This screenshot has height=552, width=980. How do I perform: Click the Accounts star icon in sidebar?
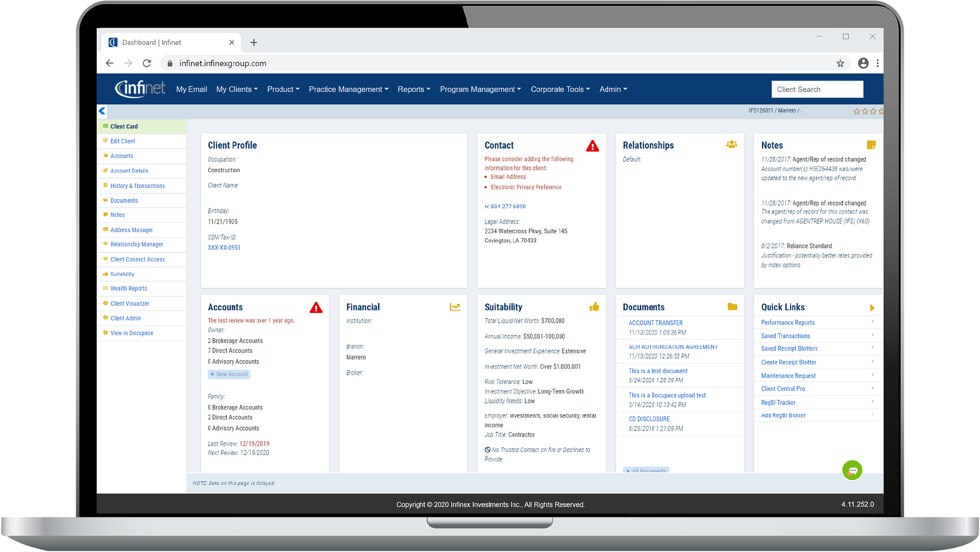(x=105, y=155)
